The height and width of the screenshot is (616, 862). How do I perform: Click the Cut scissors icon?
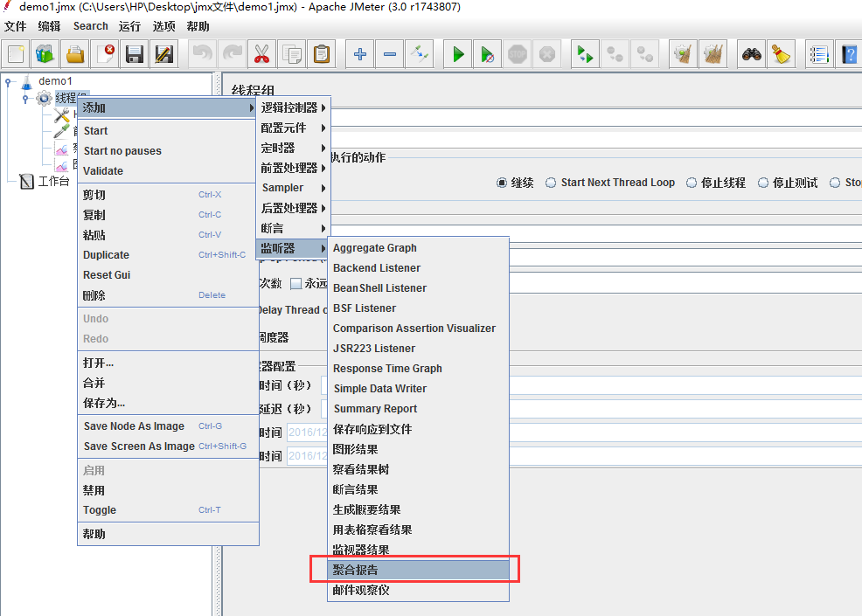point(262,54)
